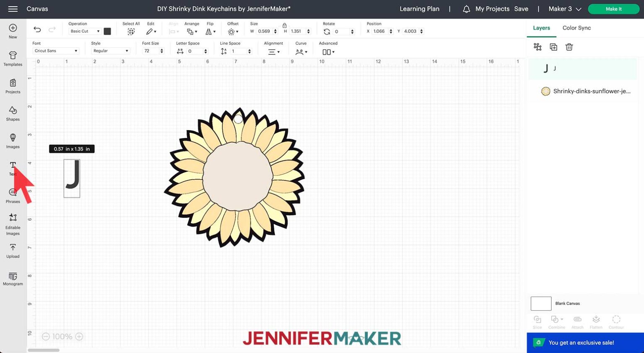Open the notifications bell
Screen dimensions: 644x353
click(466, 9)
